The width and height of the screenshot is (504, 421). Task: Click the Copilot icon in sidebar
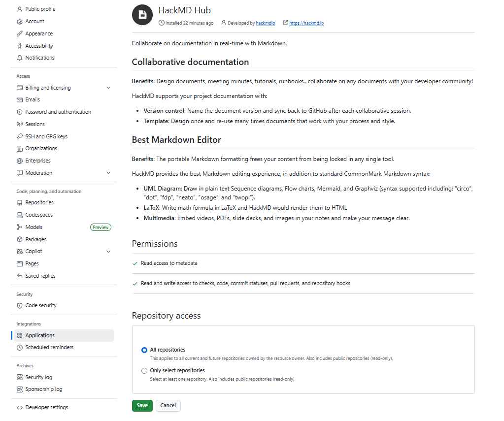(x=20, y=251)
